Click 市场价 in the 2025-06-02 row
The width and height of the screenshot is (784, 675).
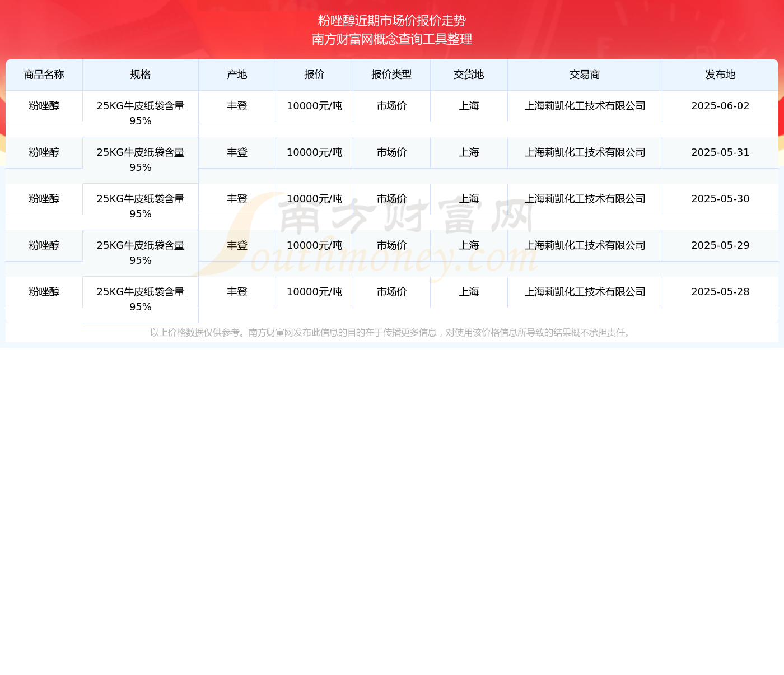(392, 106)
